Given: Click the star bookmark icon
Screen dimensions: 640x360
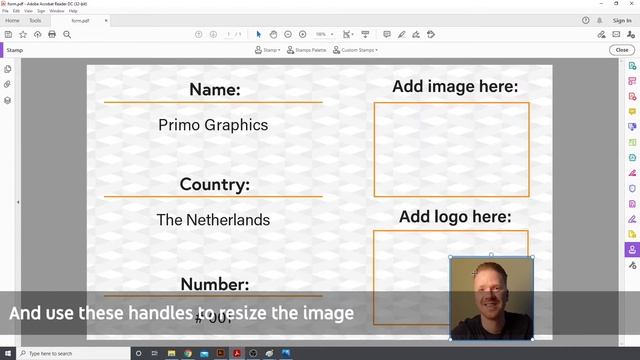Looking at the screenshot, I should 23,35.
